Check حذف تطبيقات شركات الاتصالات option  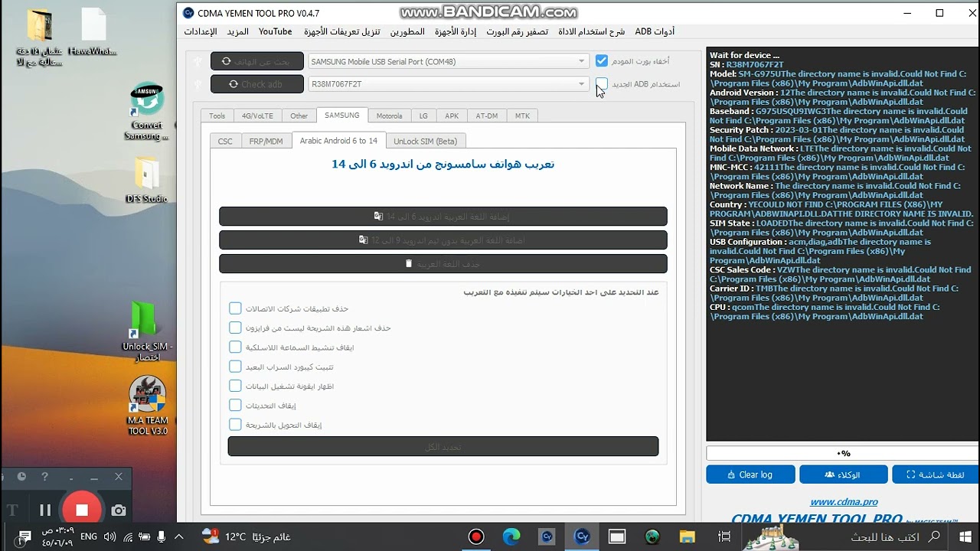235,308
